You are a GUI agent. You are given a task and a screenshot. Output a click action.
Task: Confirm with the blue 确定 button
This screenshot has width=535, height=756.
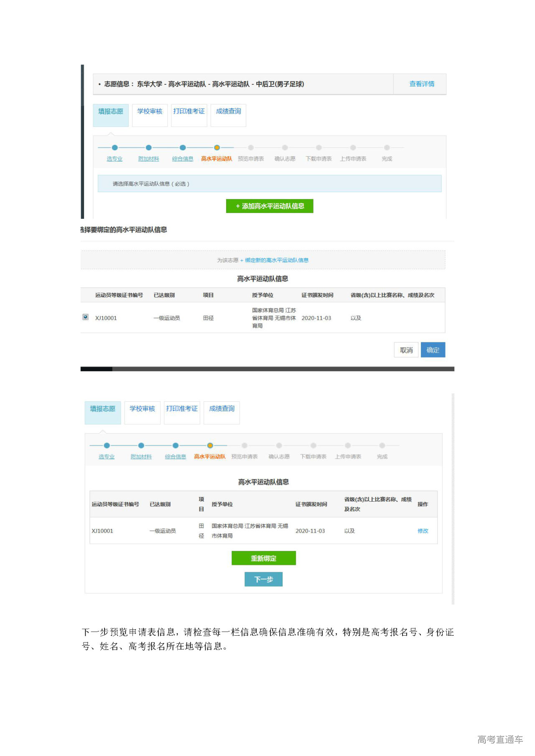433,350
